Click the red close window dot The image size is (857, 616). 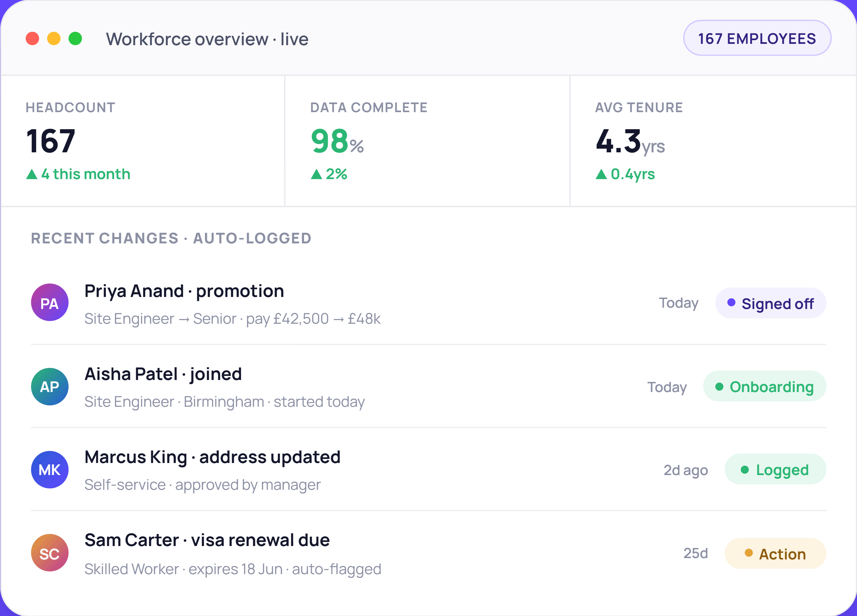click(32, 38)
